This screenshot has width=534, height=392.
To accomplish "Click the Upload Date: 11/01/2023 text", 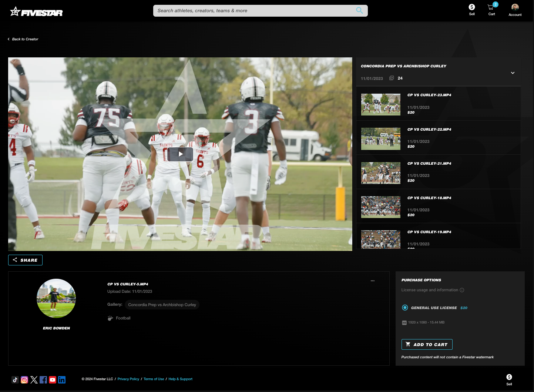I will tap(130, 292).
